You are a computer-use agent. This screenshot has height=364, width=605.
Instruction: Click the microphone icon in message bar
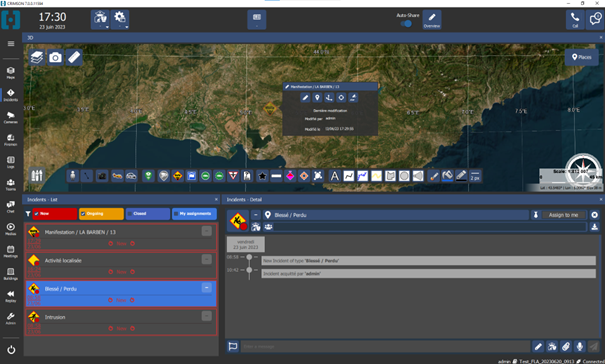[580, 346]
